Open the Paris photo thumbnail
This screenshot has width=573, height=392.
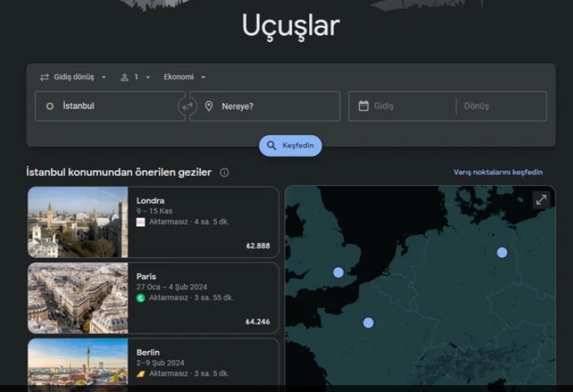point(78,298)
